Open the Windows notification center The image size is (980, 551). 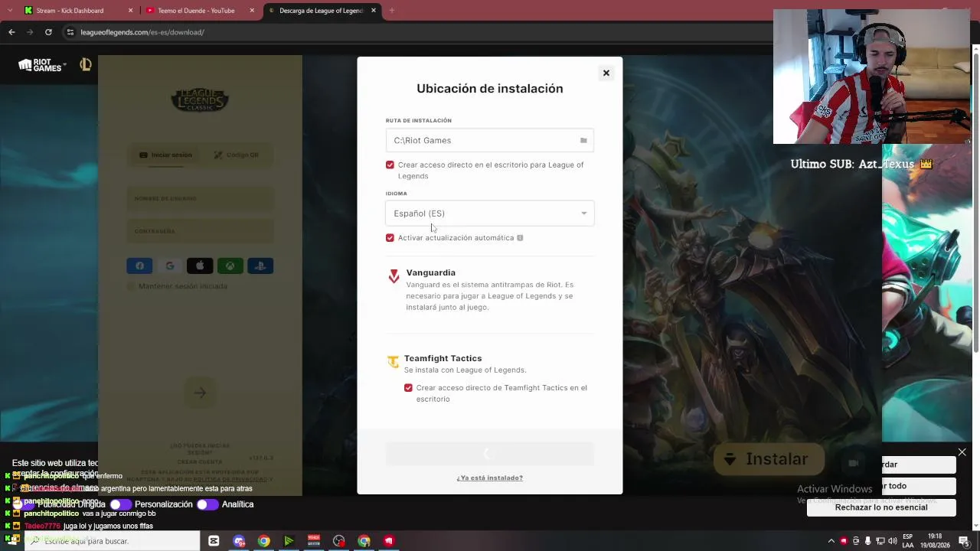964,541
